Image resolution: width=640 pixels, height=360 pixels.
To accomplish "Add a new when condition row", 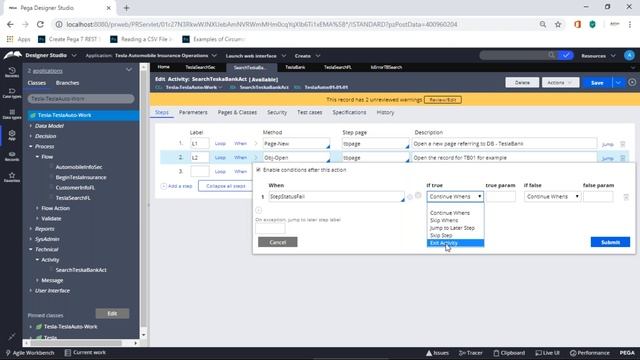I will 258,210.
